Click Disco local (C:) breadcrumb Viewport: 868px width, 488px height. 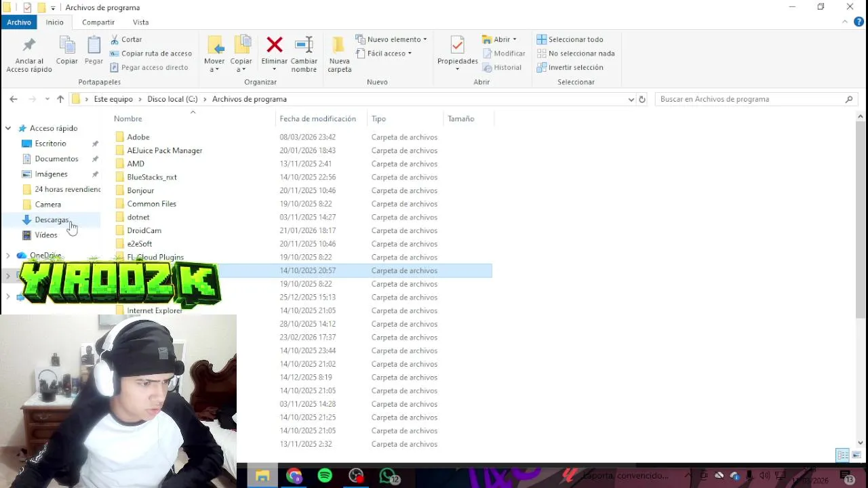pyautogui.click(x=172, y=99)
